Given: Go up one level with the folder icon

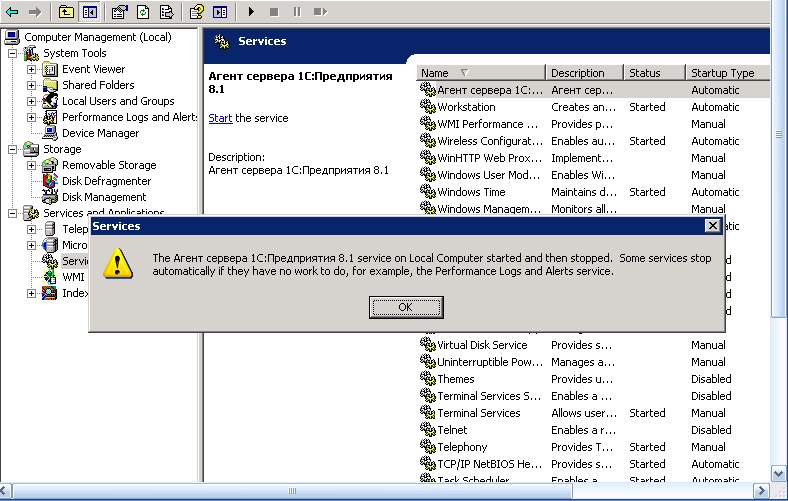Looking at the screenshot, I should [66, 12].
